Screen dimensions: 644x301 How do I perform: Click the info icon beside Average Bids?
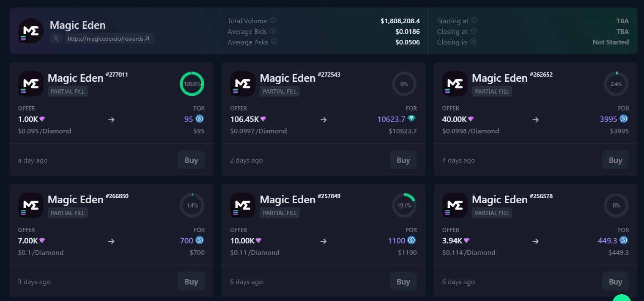point(273,31)
